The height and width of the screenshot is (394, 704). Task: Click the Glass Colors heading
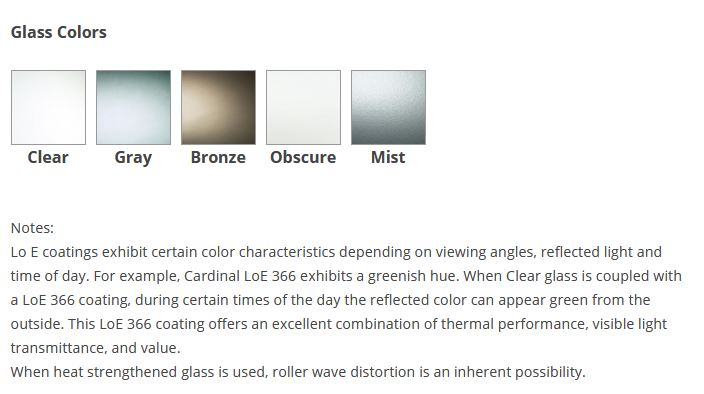tap(59, 32)
